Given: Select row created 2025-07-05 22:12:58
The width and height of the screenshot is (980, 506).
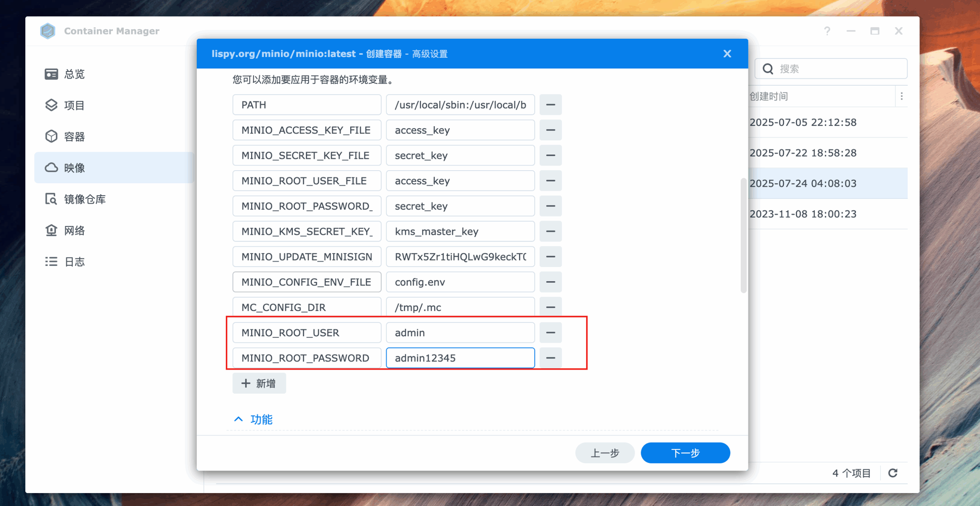Looking at the screenshot, I should [x=828, y=122].
